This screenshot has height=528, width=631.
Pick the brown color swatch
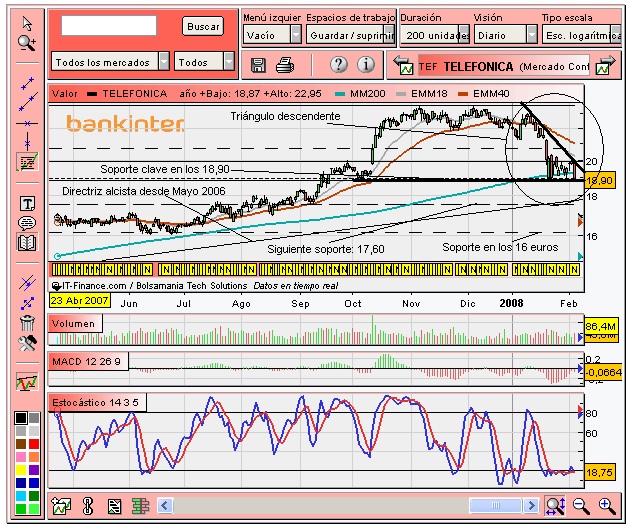pos(21,444)
